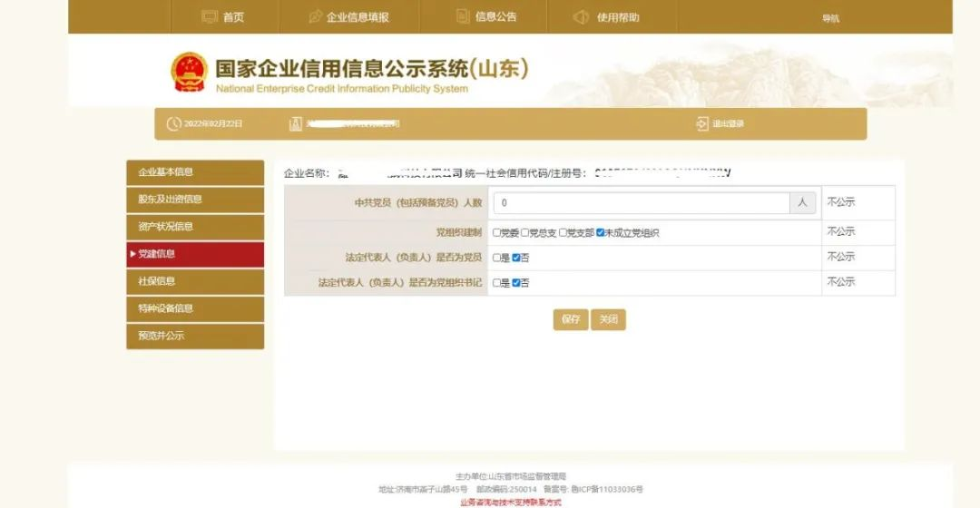Click the 中共党员人数 input field
Screen dimensions: 980x508
[x=641, y=203]
